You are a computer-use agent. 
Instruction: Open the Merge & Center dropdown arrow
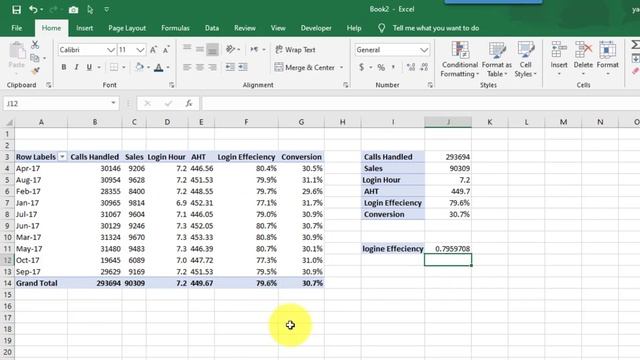click(342, 67)
